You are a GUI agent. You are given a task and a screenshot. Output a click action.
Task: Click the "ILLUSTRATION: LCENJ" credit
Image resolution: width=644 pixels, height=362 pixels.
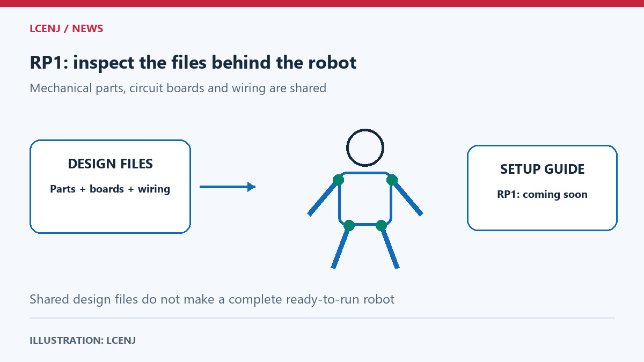click(83, 340)
